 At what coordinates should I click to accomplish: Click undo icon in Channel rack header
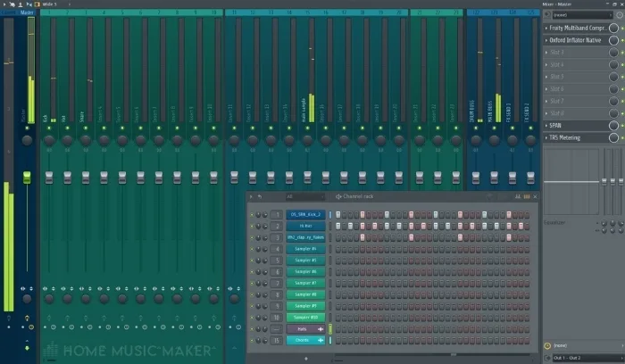[x=260, y=196]
